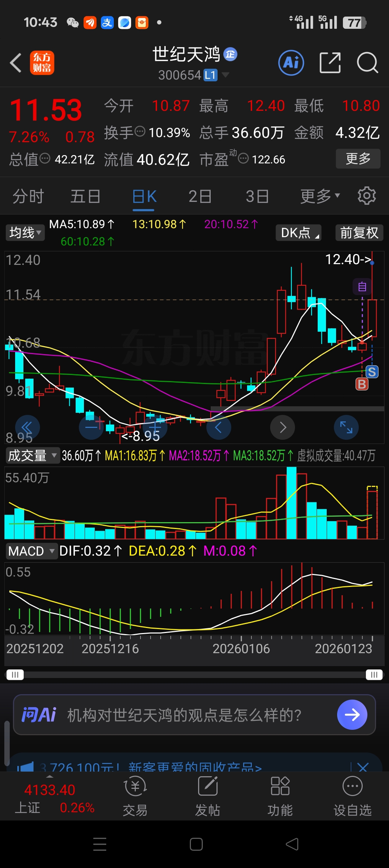Tap the stock name 世纪天鸿
The image size is (389, 868).
[186, 54]
